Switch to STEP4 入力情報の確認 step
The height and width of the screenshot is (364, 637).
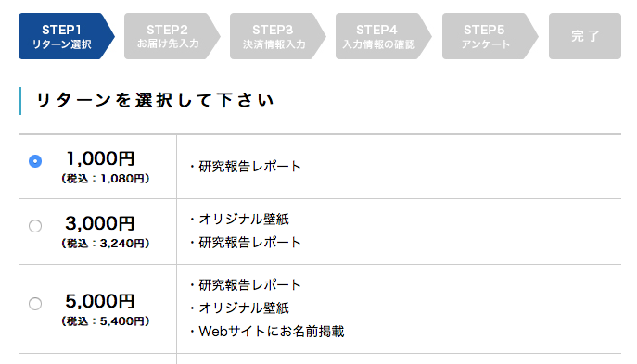pyautogui.click(x=383, y=36)
